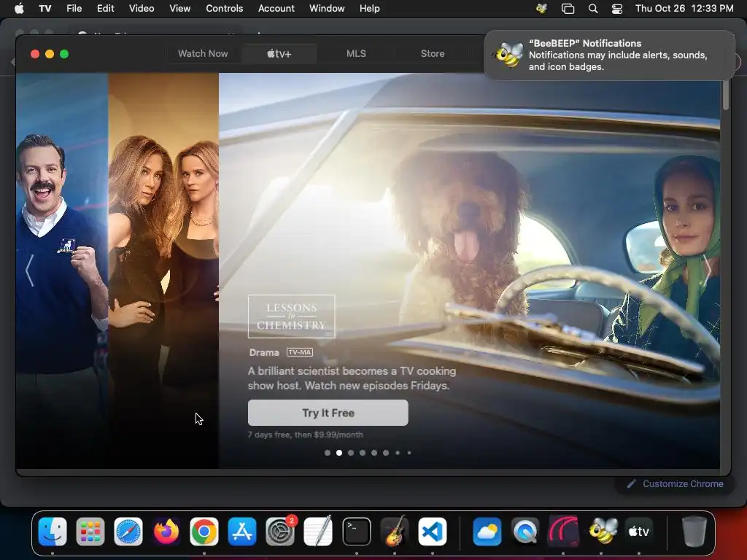
Task: Open the TV application menu
Action: (x=45, y=8)
